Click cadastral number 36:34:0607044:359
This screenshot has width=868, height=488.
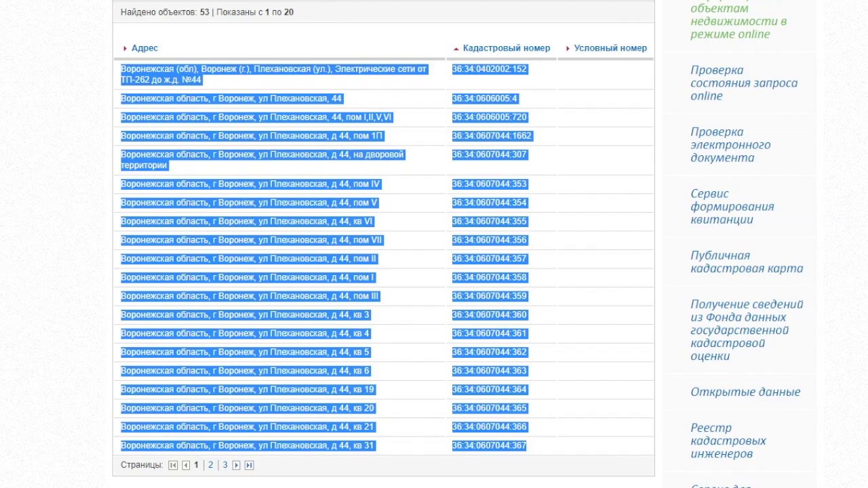point(489,296)
